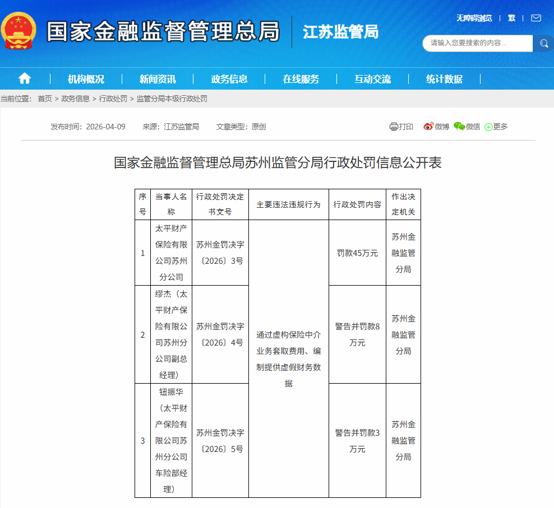Open the 新闻资讯 menu
This screenshot has width=554, height=508.
[158, 79]
